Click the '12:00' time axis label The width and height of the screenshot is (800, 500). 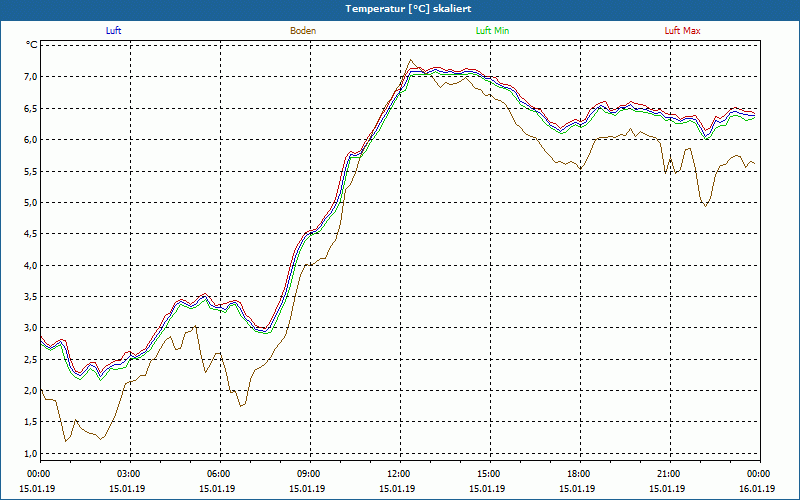point(400,474)
